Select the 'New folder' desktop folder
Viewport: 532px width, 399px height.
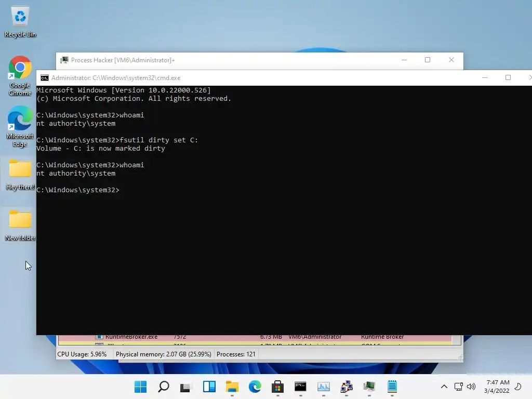tap(20, 225)
